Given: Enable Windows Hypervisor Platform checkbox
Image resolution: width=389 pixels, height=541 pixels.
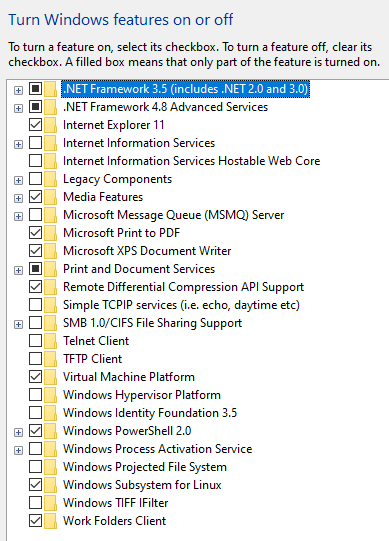Looking at the screenshot, I should 35,394.
